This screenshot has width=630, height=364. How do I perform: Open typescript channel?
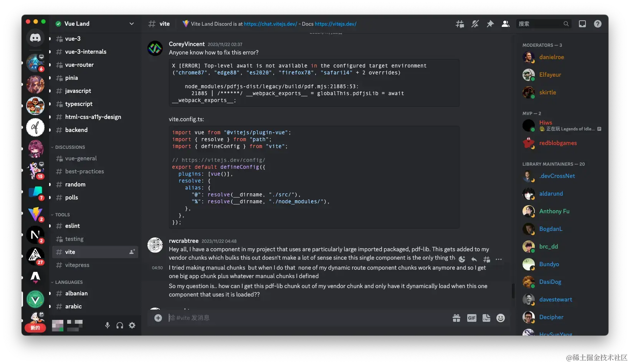(95, 104)
